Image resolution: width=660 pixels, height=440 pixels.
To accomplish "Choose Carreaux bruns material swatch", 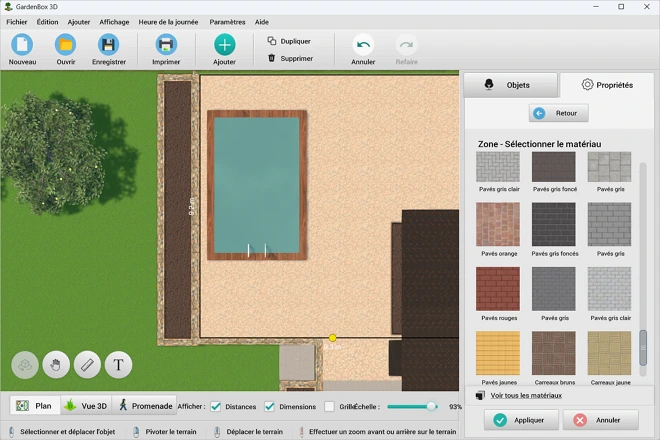I will pyautogui.click(x=554, y=353).
